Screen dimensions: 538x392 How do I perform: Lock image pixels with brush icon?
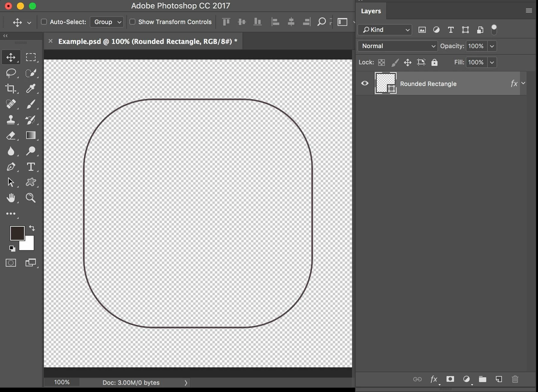coord(395,62)
